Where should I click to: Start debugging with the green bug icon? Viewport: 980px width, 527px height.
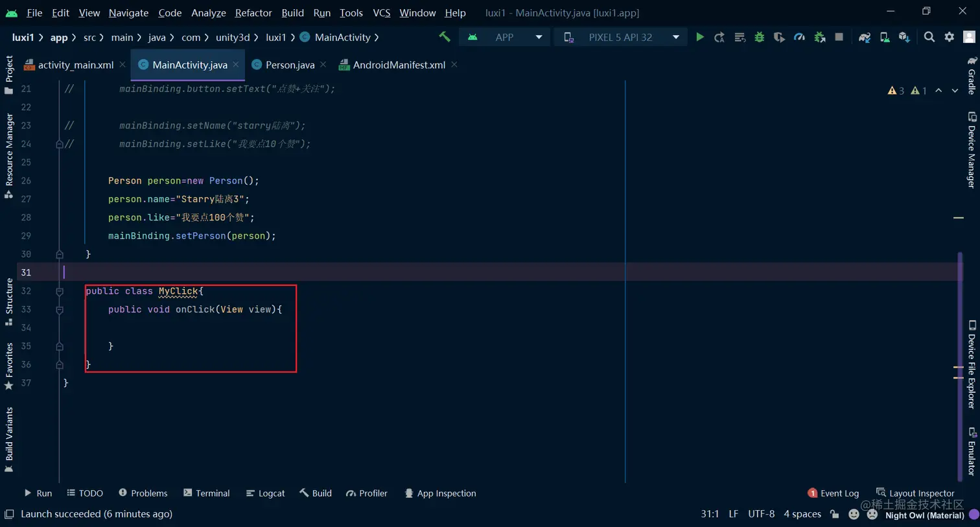[x=759, y=37]
